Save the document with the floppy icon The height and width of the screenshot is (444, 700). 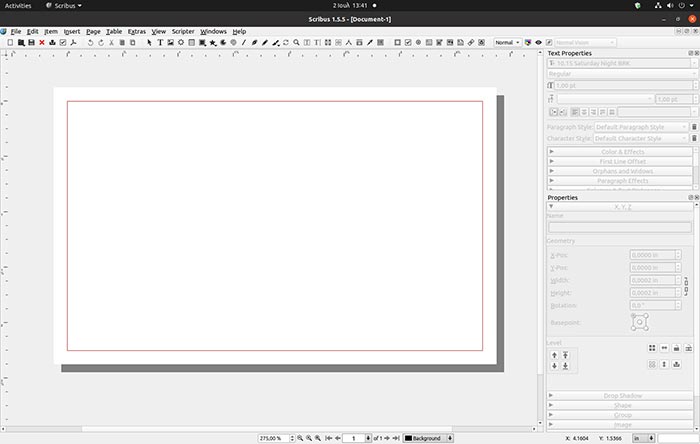[x=31, y=42]
